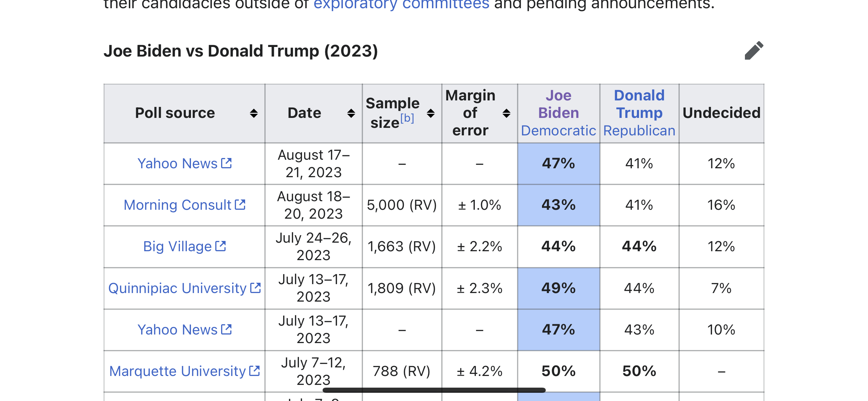Click the Undecided column header
The width and height of the screenshot is (868, 401).
pos(721,113)
